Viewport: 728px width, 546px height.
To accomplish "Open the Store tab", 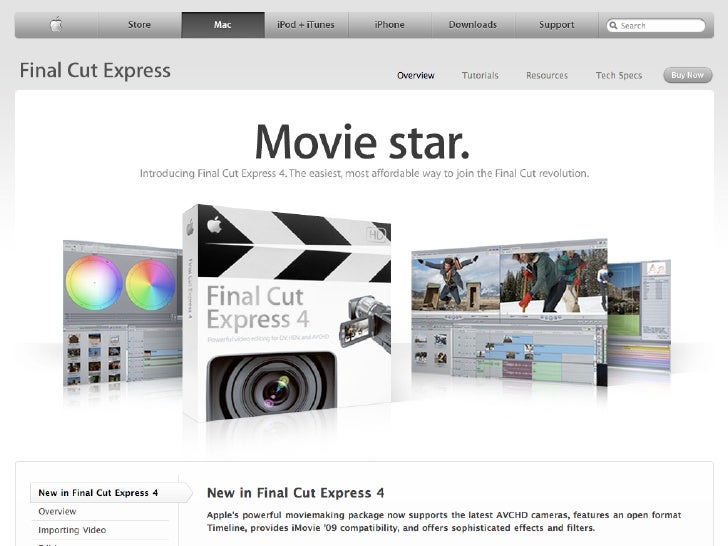I will (139, 25).
